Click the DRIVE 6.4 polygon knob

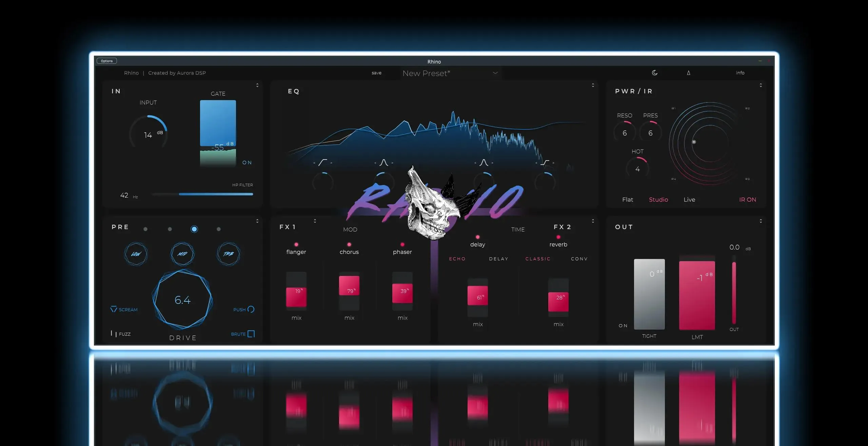click(182, 300)
